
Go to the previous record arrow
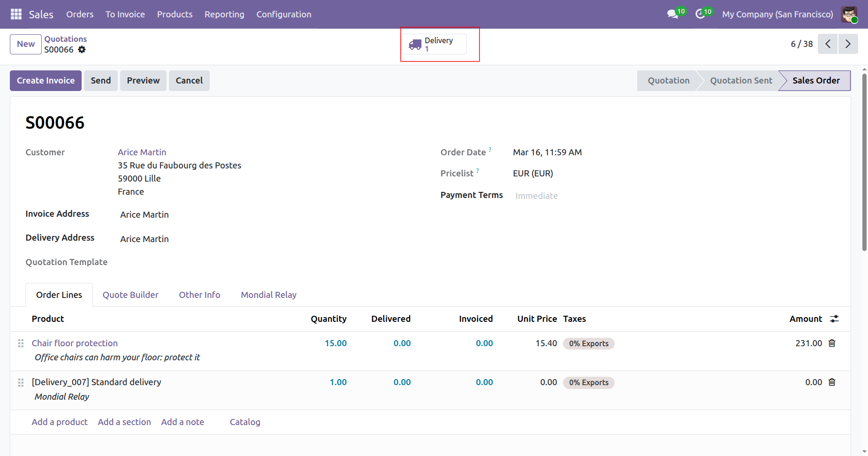pyautogui.click(x=828, y=44)
